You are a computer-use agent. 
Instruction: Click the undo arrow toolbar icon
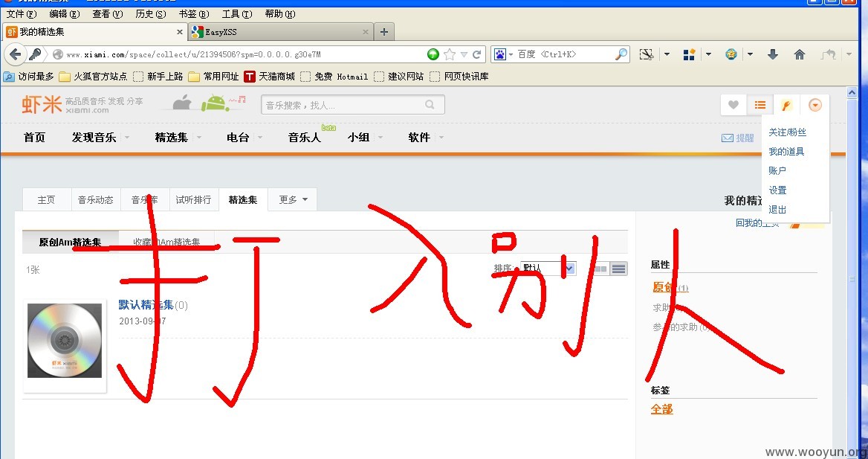pos(828,54)
